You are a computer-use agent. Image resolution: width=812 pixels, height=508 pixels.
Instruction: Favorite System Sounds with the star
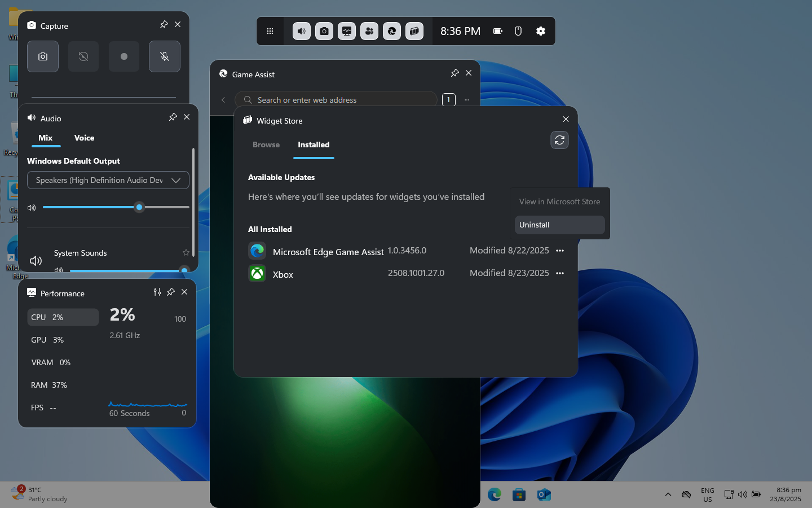(x=186, y=252)
